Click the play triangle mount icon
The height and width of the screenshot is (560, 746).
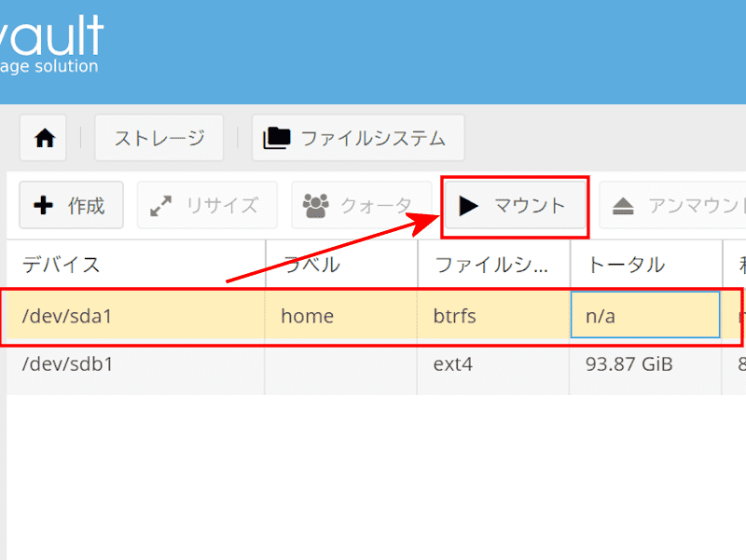click(469, 206)
